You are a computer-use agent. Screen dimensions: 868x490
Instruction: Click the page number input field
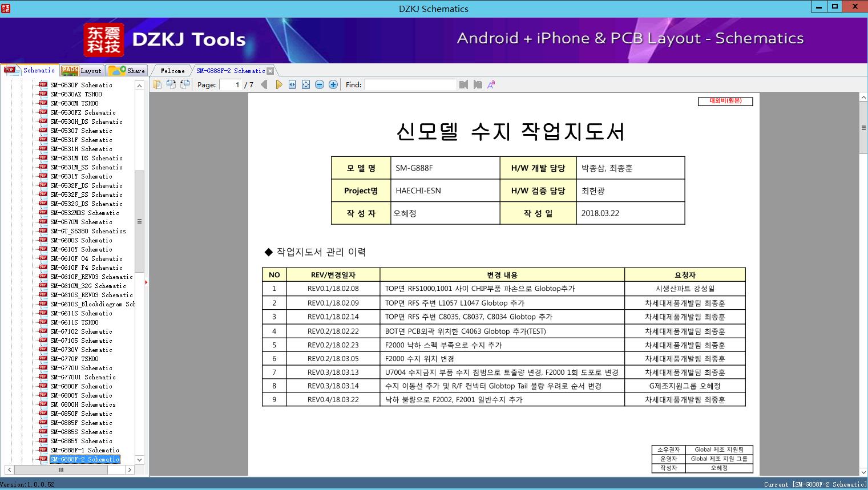[x=230, y=84]
